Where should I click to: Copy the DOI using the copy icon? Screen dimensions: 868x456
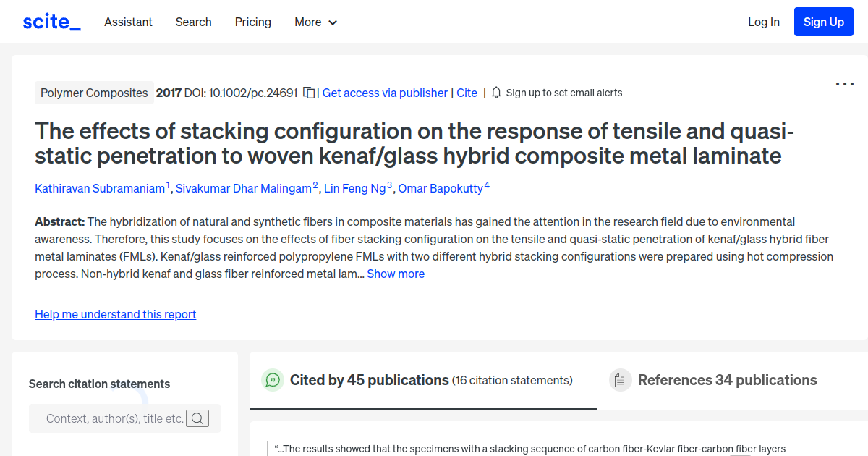point(309,93)
